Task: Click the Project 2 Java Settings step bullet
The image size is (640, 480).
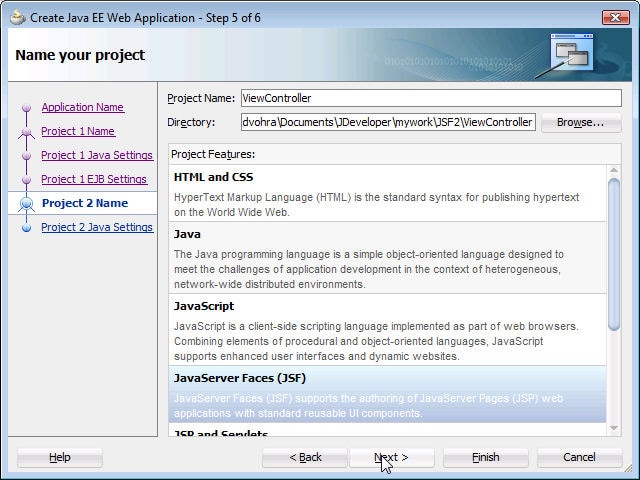Action: [x=27, y=228]
